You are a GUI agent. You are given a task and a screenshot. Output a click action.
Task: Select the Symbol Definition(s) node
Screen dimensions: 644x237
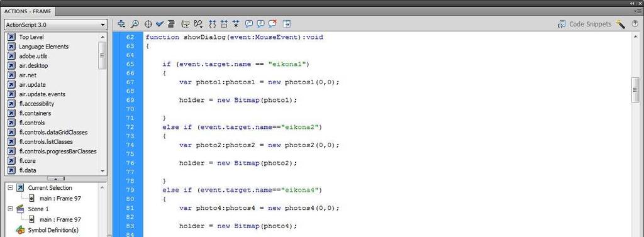coord(53,230)
